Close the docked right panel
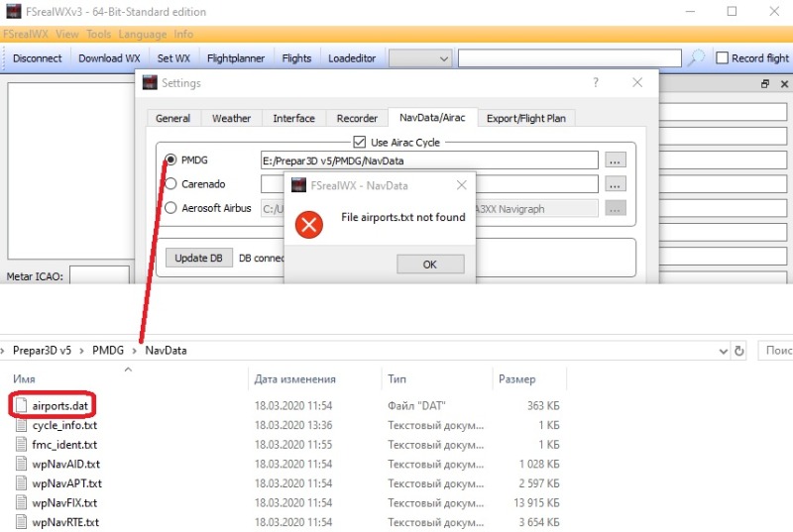This screenshot has width=793, height=532. click(784, 84)
